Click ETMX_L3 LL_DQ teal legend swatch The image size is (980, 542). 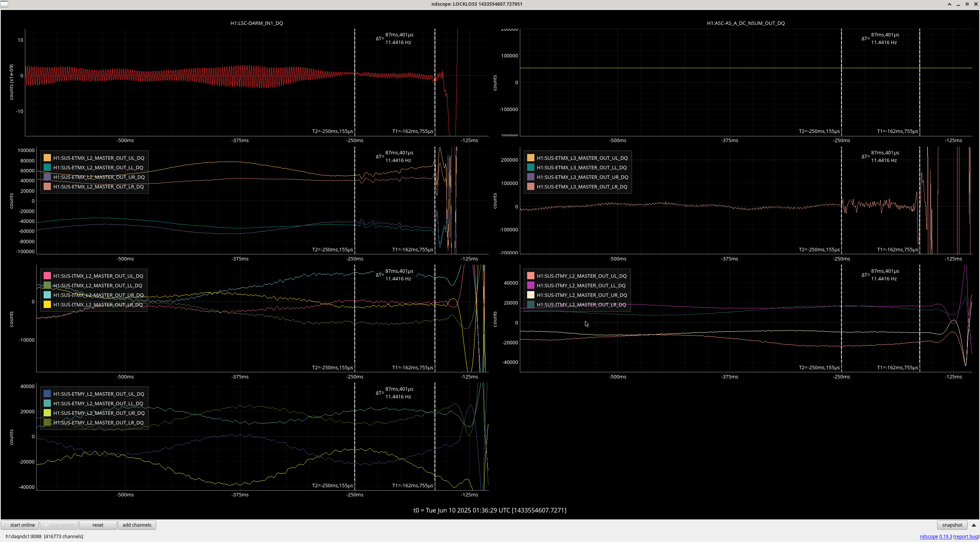531,167
